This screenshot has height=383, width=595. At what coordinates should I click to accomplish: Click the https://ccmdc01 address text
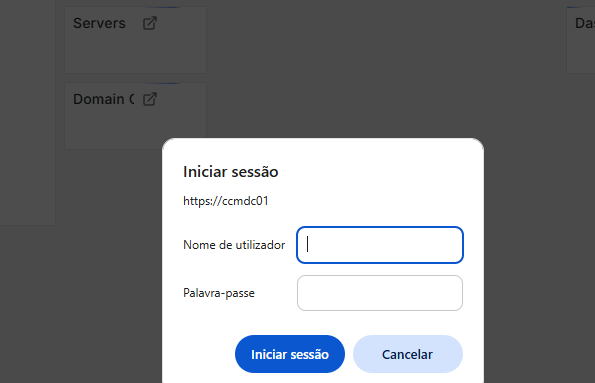pyautogui.click(x=226, y=201)
